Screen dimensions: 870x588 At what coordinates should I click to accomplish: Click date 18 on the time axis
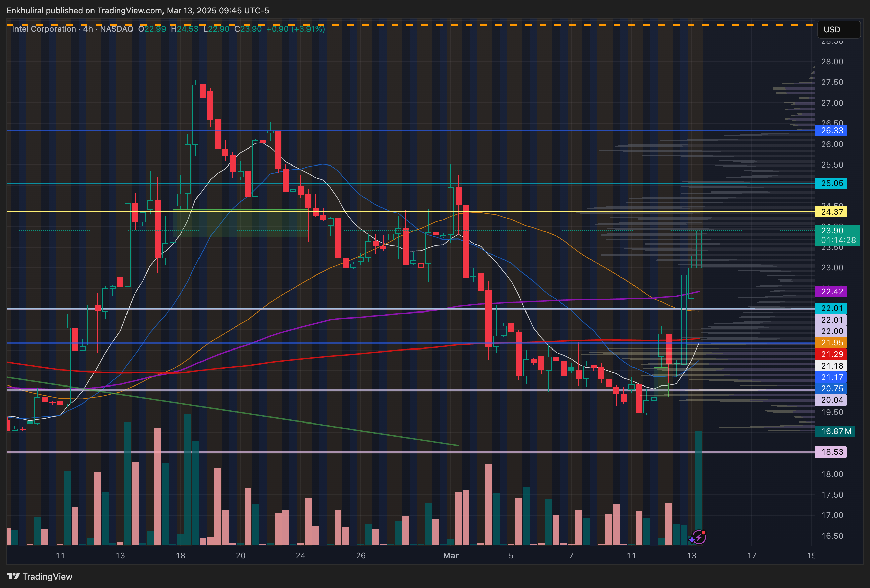180,555
